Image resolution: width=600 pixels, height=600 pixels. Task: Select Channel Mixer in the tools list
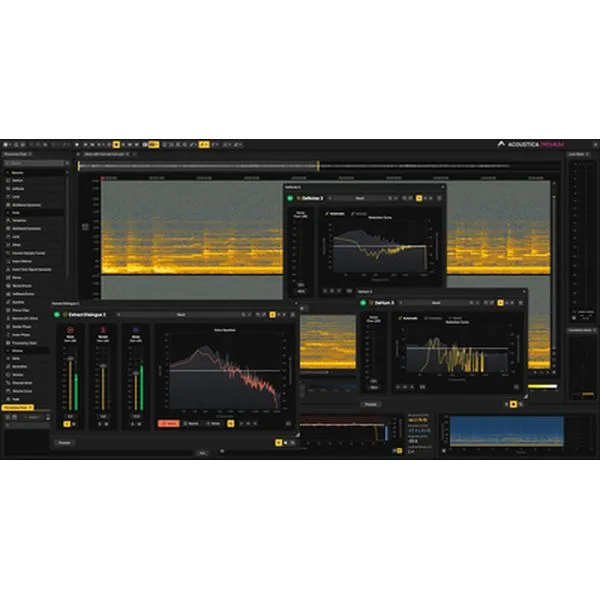[x=22, y=383]
